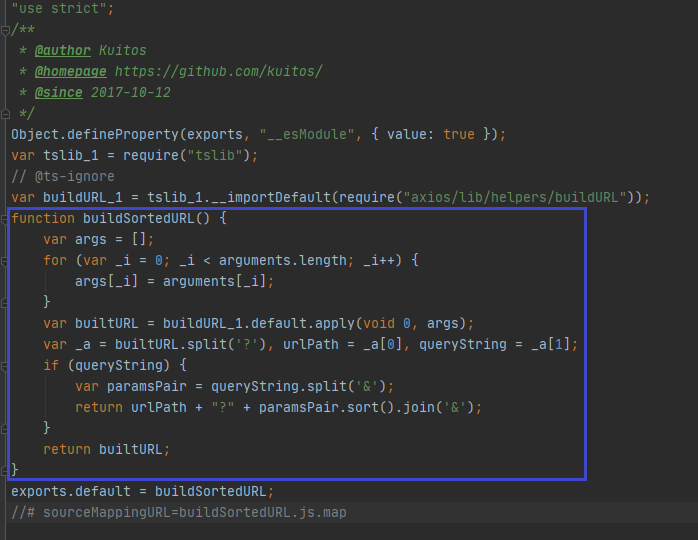Screen dimensions: 698x540
Task: Click queryString inside the if condition
Action: pos(119,365)
